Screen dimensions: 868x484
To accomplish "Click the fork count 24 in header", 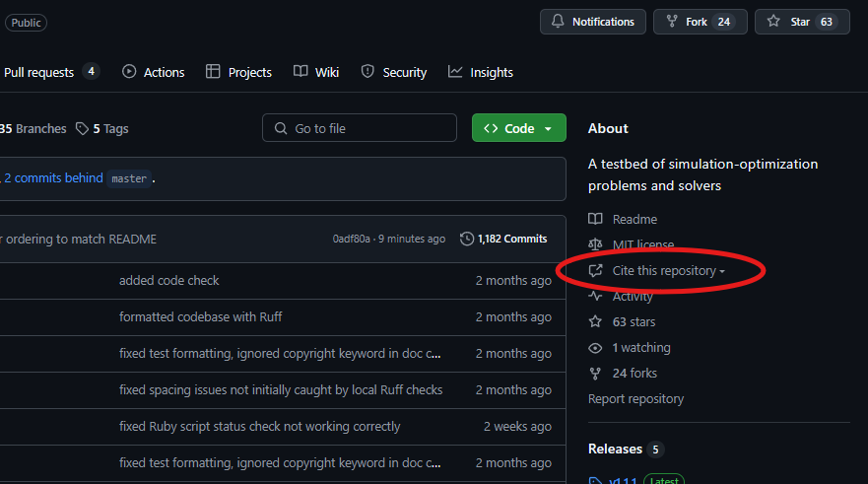I will pos(724,22).
